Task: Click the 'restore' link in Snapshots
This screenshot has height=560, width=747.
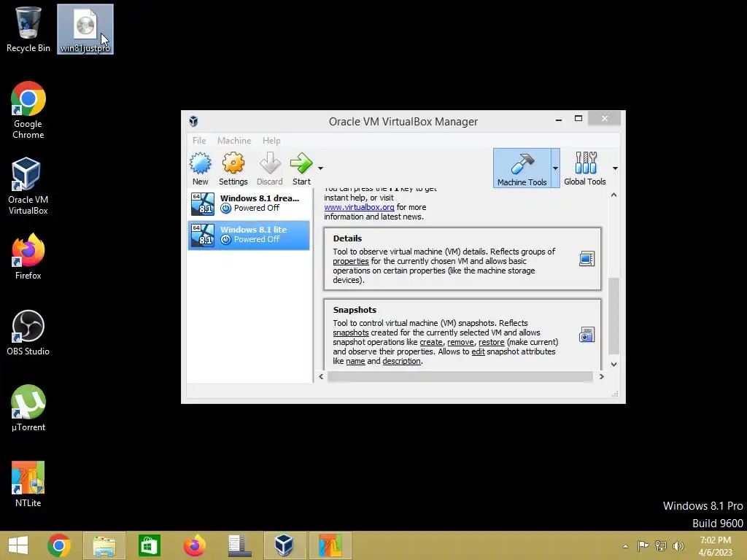Action: (x=491, y=342)
